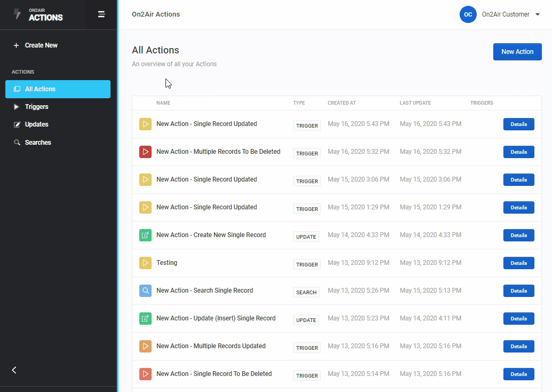The height and width of the screenshot is (392, 552).
Task: Go to Updates in the sidebar
Action: (x=36, y=124)
